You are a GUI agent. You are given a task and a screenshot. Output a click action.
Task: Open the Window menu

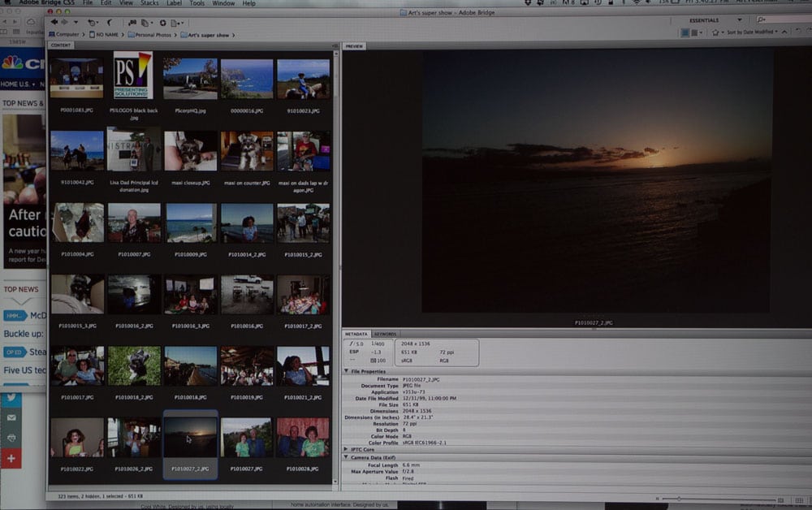[224, 3]
